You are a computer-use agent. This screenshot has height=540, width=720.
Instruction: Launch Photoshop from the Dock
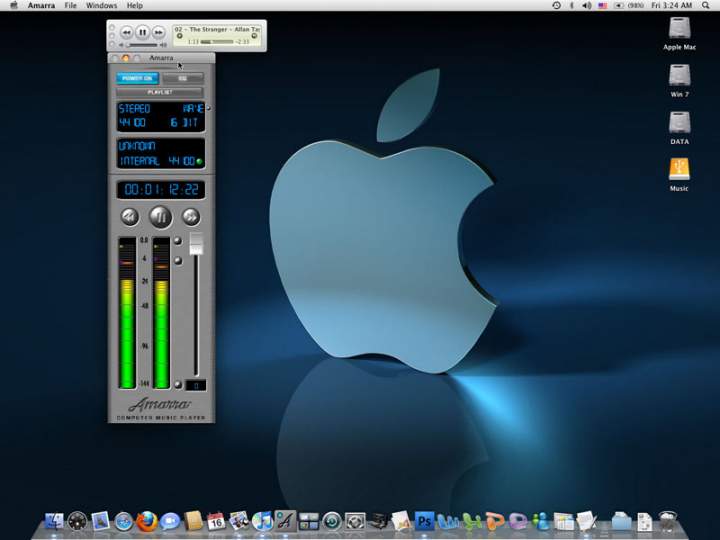[x=425, y=522]
